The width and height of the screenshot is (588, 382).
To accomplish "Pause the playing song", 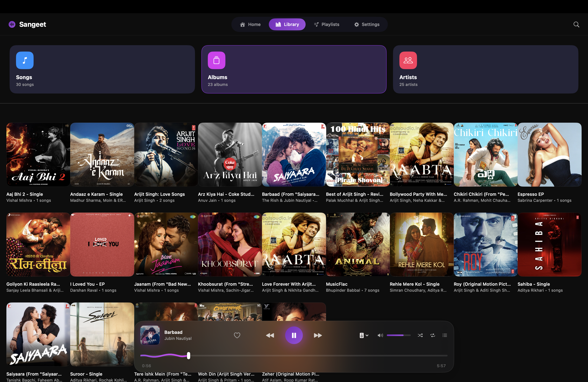I will pyautogui.click(x=294, y=335).
